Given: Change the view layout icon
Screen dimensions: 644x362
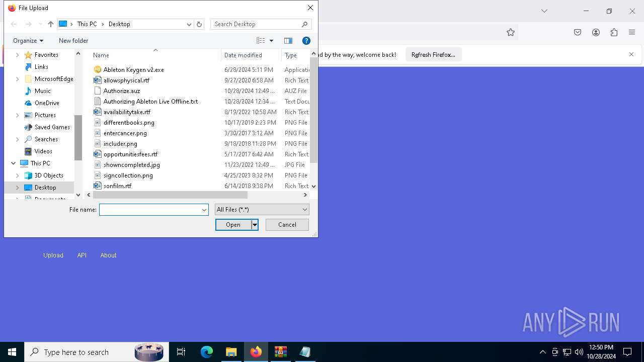Looking at the screenshot, I should coord(261,41).
